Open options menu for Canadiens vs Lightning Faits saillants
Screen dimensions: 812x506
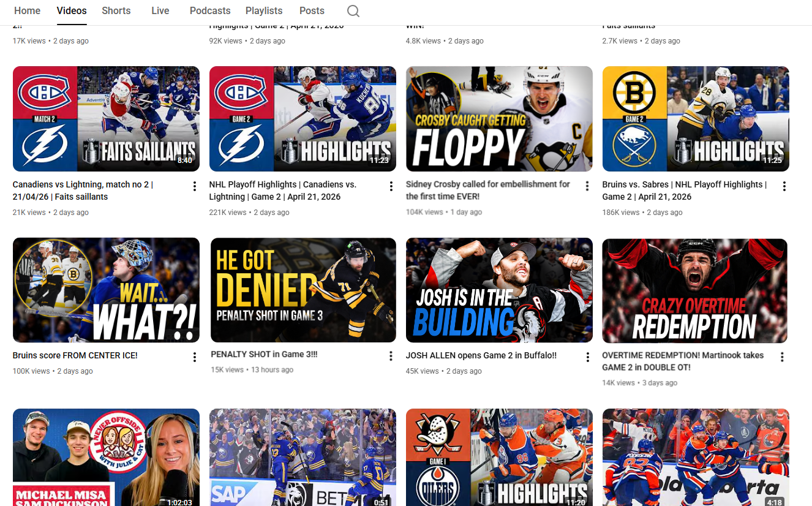click(195, 186)
